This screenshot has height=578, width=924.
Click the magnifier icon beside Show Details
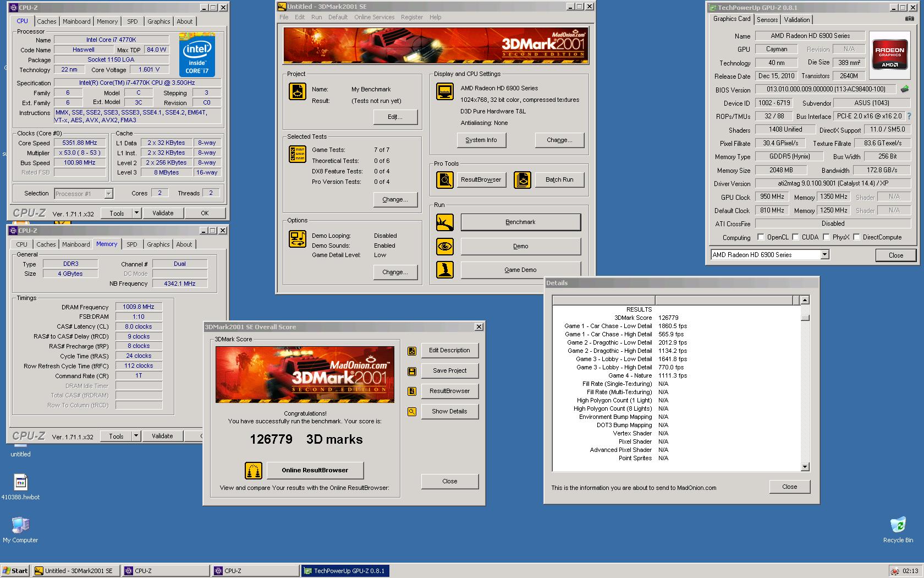point(411,411)
